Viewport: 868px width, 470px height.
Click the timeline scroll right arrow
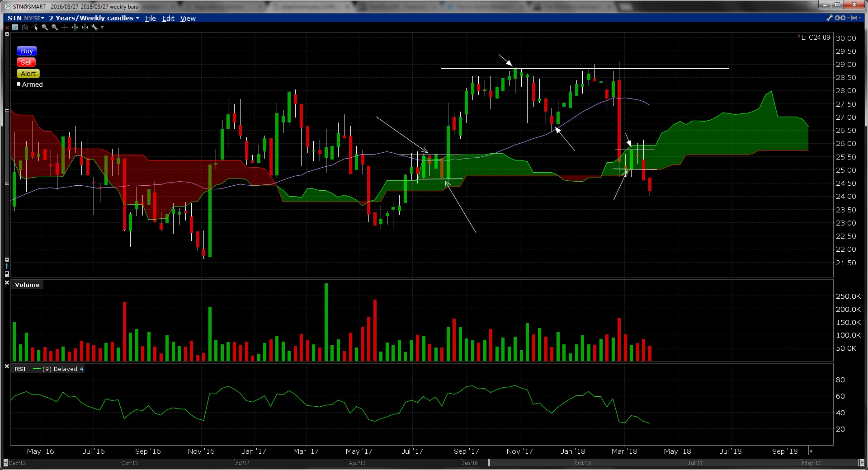click(862, 463)
